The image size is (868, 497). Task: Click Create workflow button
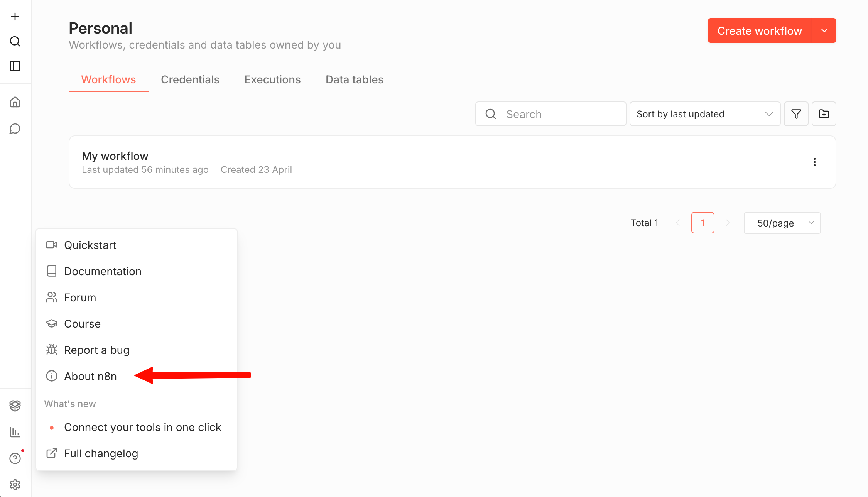(x=760, y=30)
